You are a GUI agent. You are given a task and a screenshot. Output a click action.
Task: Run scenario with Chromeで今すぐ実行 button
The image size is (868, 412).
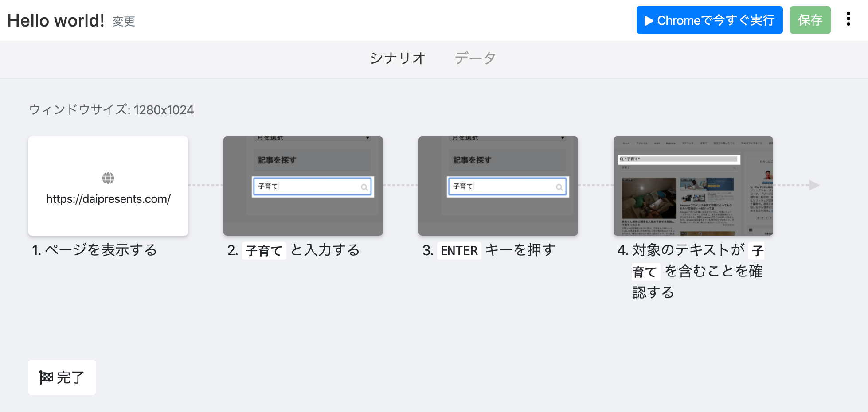point(709,20)
